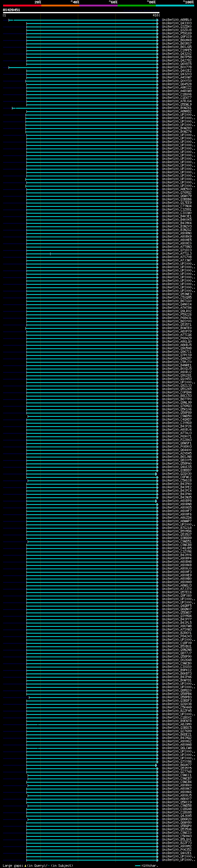Select the UniRef100_A4S0W7 label
The width and height of the screenshot is (197, 868).
[177, 78]
